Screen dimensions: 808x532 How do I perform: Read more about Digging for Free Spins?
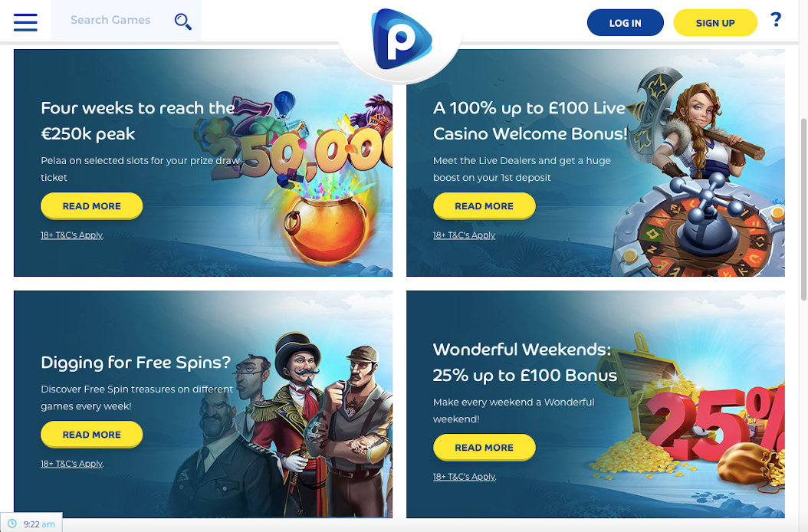(92, 435)
